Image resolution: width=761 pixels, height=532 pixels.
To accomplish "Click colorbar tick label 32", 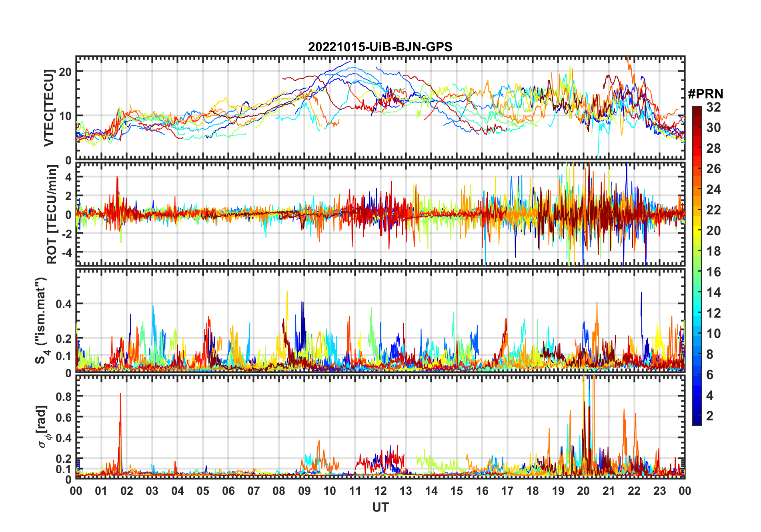I will point(713,107).
